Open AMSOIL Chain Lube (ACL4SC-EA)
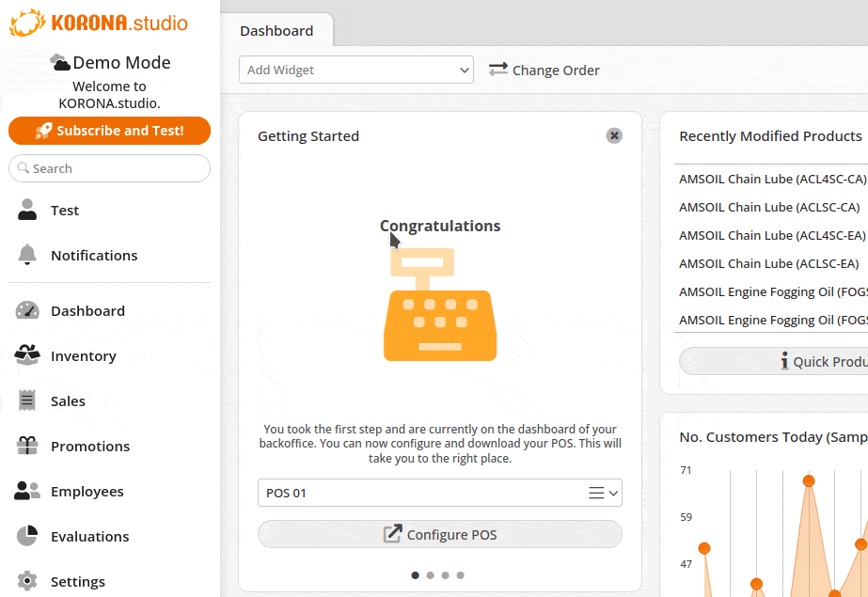 (x=772, y=235)
